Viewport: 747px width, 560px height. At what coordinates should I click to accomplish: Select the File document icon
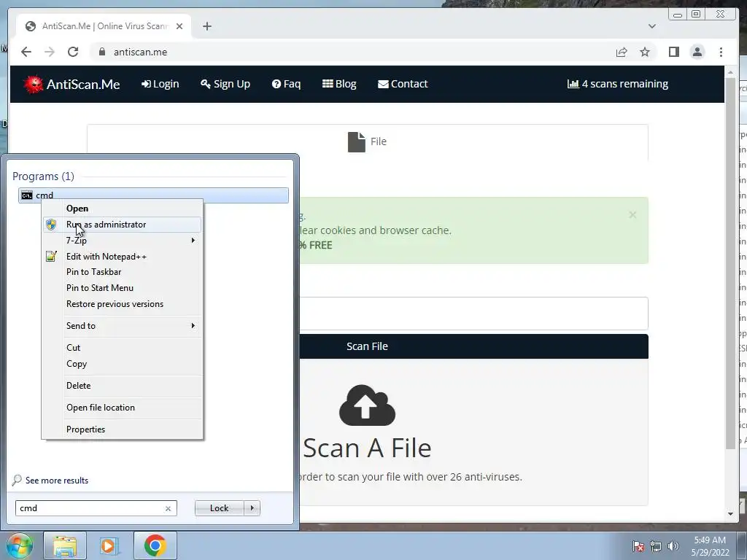pos(356,142)
